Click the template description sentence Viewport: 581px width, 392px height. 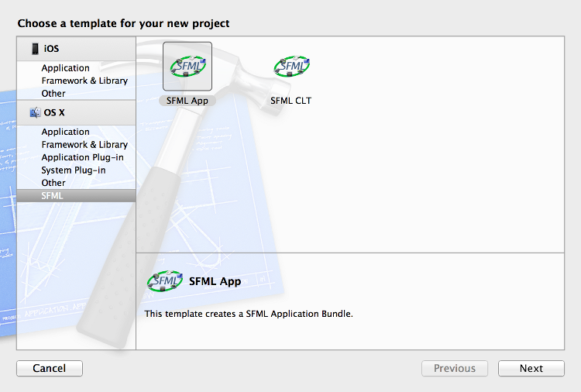[x=249, y=314]
